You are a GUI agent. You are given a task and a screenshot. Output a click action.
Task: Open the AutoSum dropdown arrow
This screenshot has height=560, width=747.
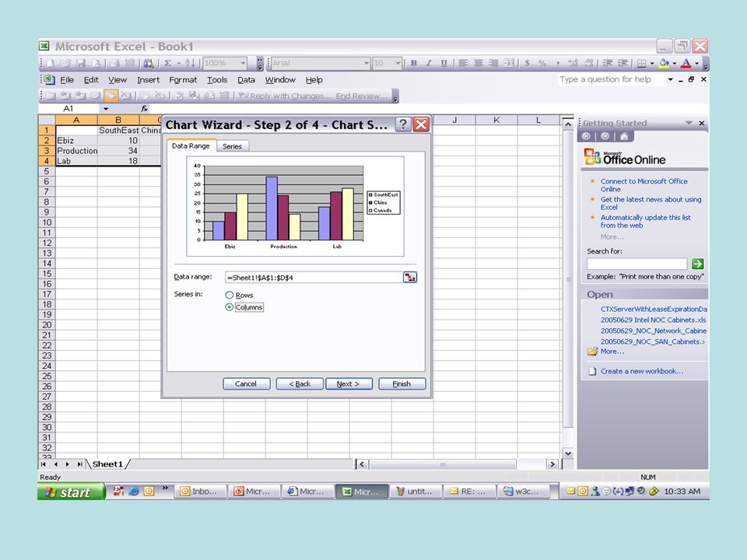[x=179, y=63]
